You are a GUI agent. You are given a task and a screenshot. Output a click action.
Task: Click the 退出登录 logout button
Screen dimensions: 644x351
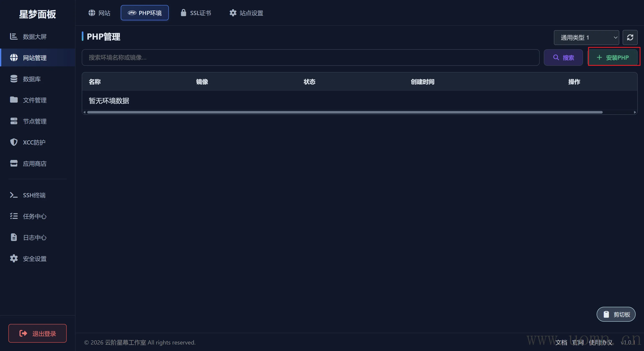click(x=38, y=333)
